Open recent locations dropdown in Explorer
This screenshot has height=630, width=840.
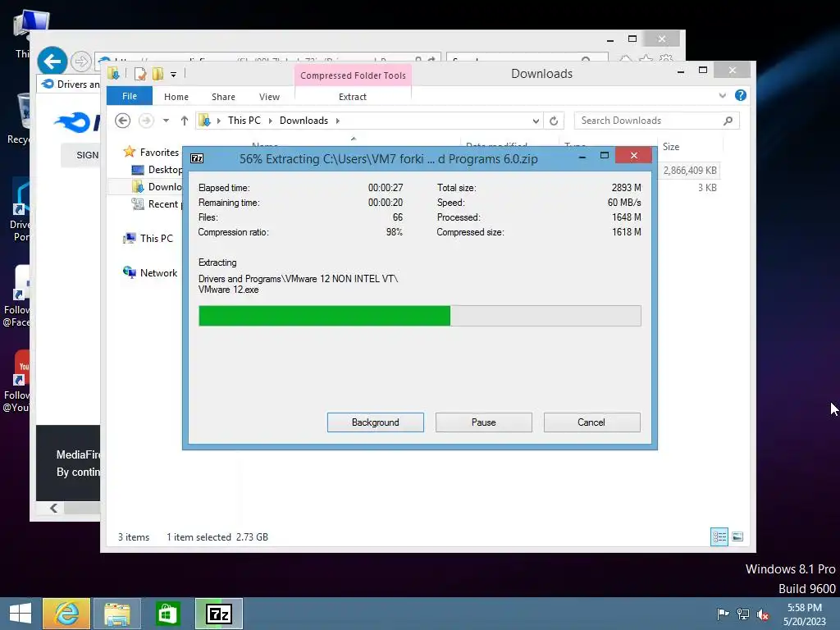166,121
